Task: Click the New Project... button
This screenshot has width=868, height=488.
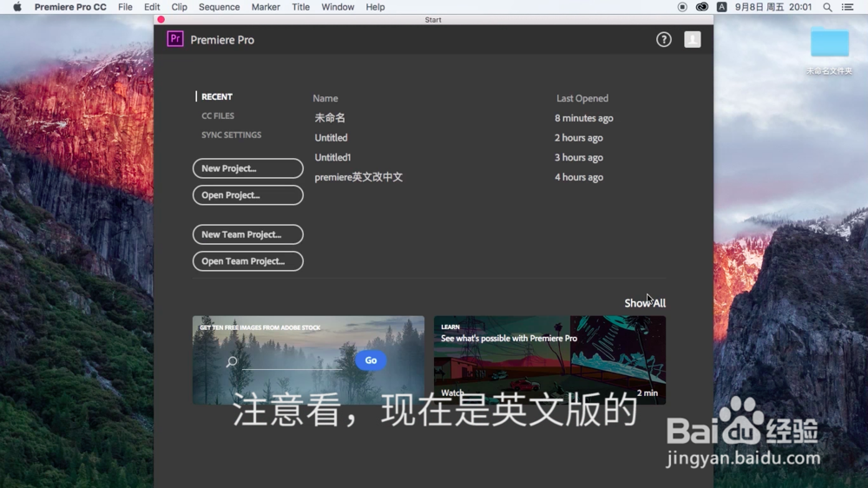Action: 248,168
